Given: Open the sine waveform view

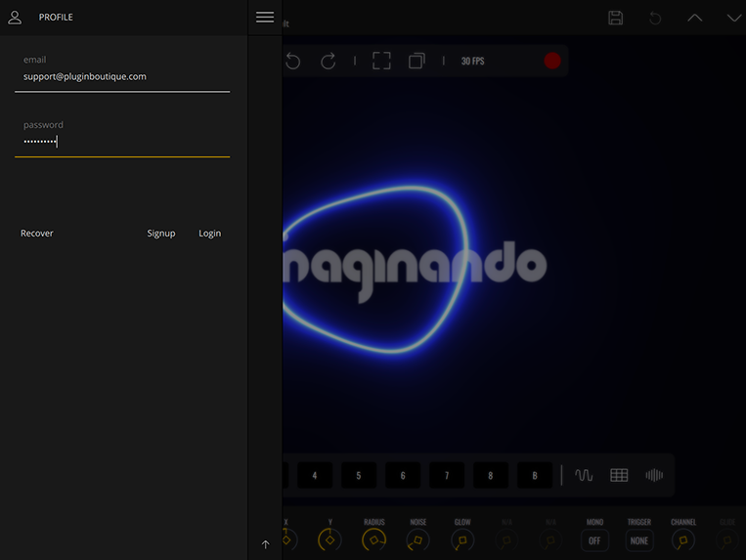Looking at the screenshot, I should 584,475.
